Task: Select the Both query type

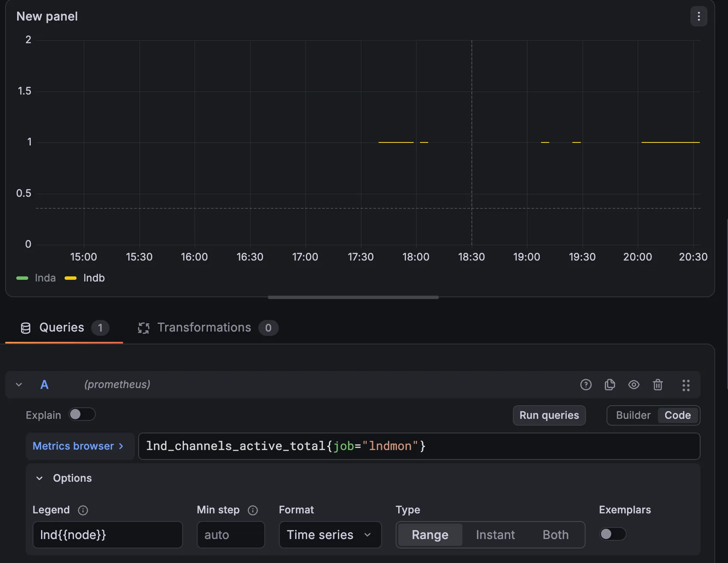Action: (556, 535)
